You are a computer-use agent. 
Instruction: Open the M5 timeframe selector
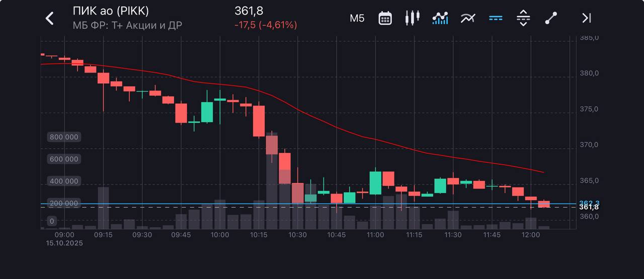(x=357, y=19)
